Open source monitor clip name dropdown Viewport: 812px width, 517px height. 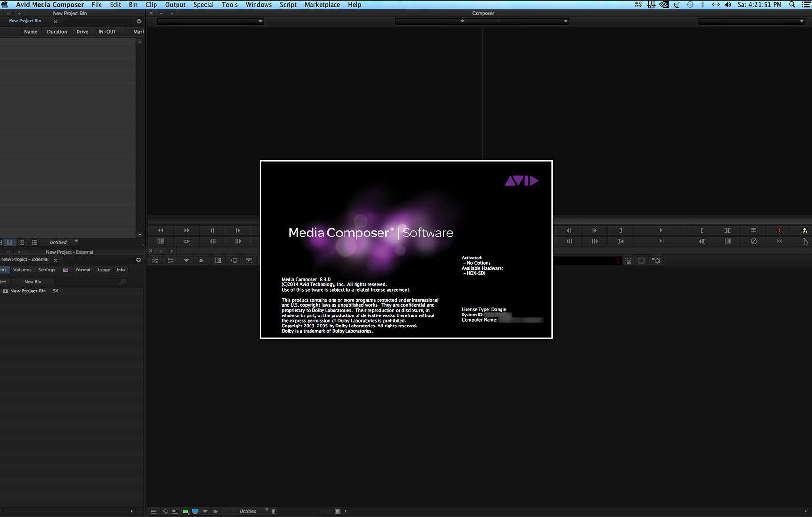[211, 21]
